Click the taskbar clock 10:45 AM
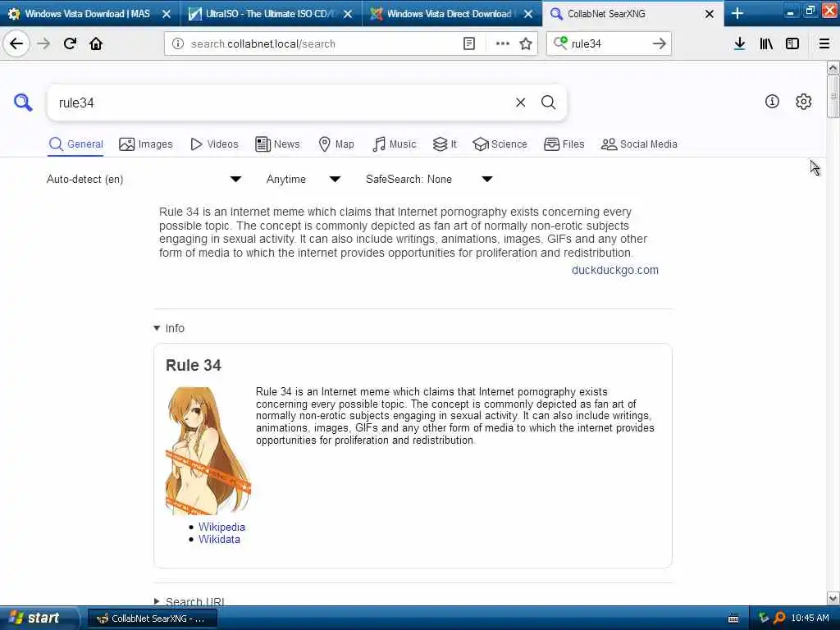The width and height of the screenshot is (840, 630). click(810, 619)
